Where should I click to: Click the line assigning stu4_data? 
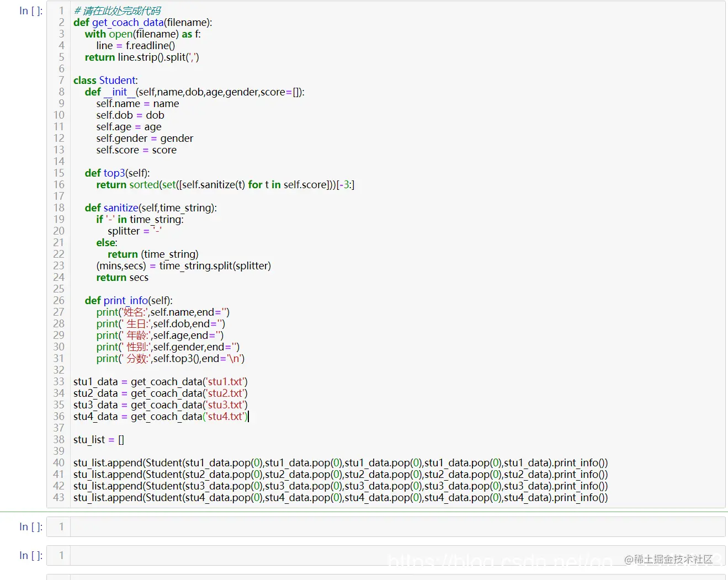160,416
